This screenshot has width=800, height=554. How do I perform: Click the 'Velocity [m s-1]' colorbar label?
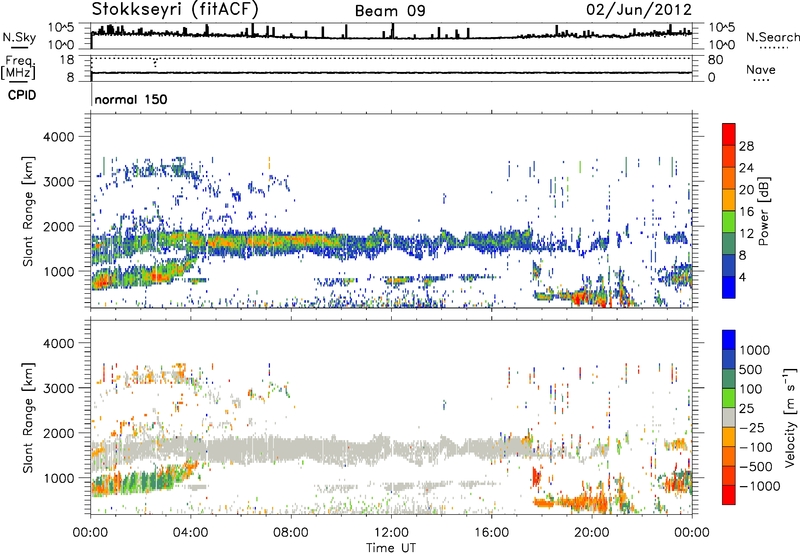(790, 417)
